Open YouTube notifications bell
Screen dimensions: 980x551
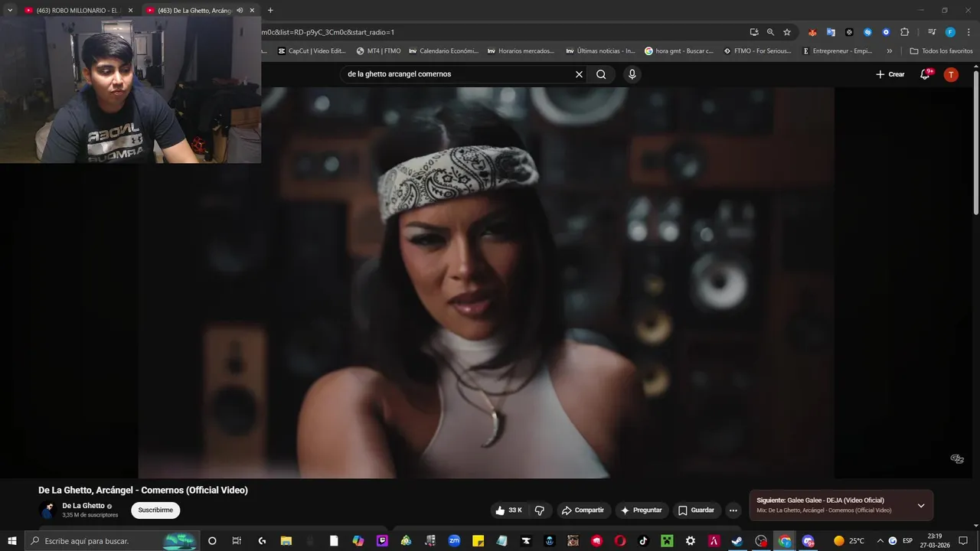[926, 74]
